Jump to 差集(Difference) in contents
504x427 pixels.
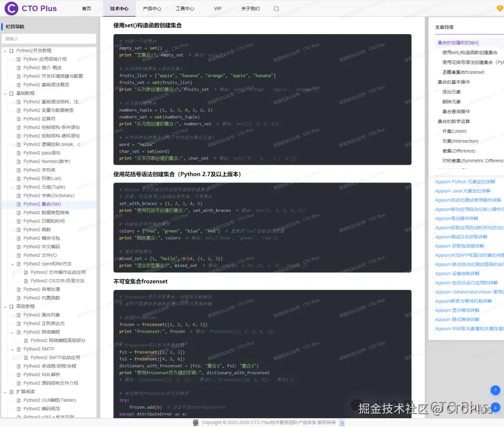point(459,151)
